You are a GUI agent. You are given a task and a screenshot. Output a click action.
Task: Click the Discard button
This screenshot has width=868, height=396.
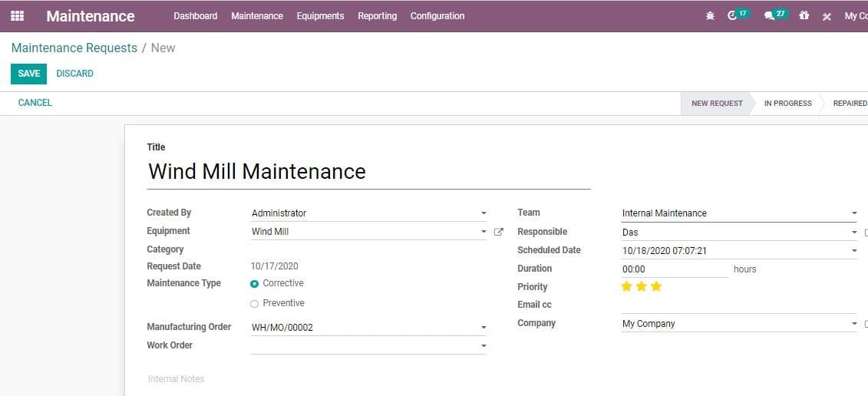click(74, 74)
